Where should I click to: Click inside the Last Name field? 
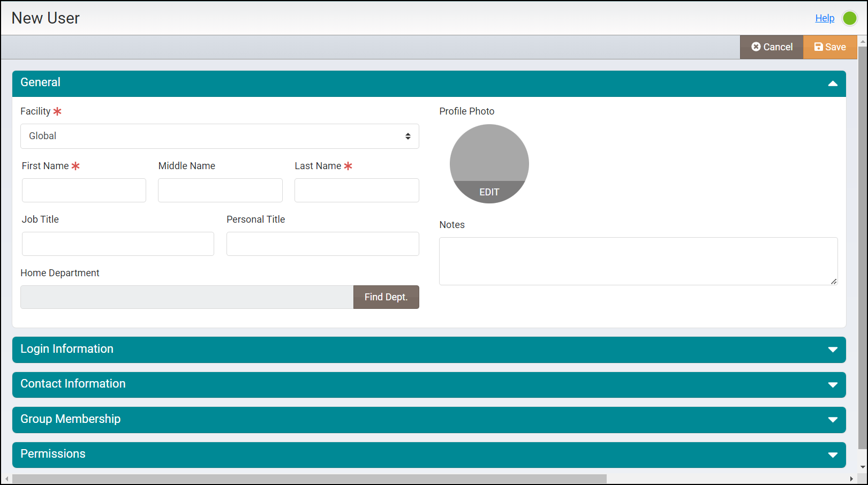(x=356, y=190)
